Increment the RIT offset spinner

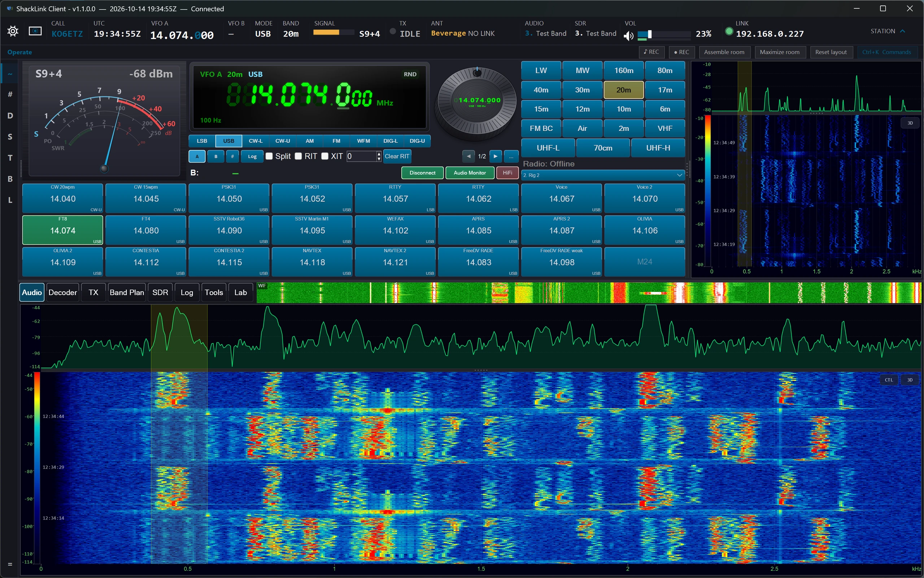[x=379, y=154]
